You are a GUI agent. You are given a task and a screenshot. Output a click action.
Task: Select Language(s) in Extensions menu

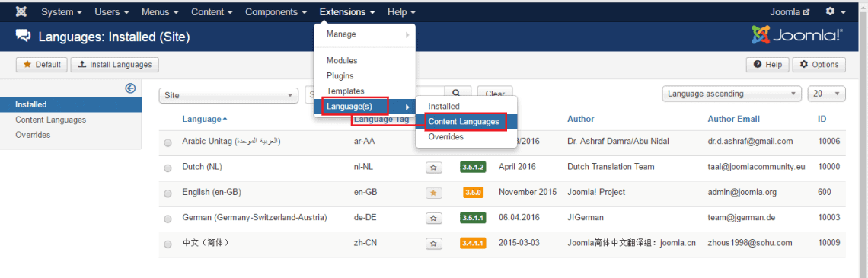click(364, 107)
